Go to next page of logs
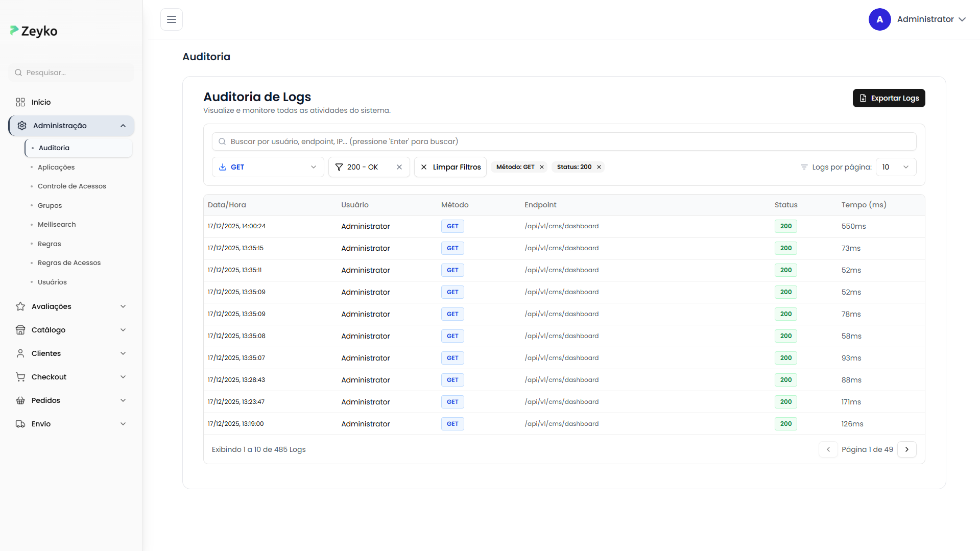The image size is (980, 551). (906, 449)
